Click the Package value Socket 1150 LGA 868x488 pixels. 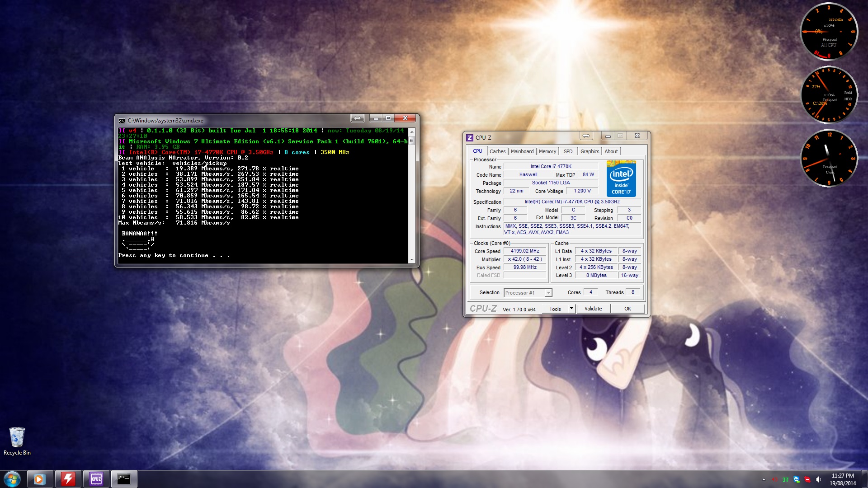click(x=551, y=183)
